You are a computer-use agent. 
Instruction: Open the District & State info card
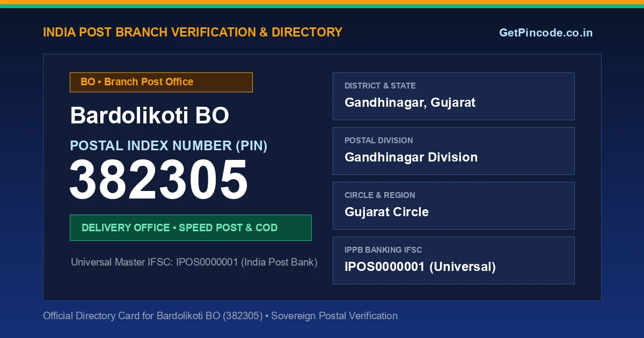(x=453, y=96)
